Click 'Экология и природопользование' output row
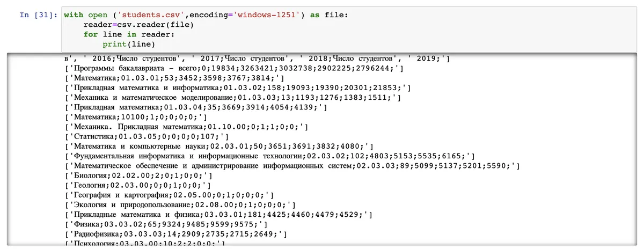The height and width of the screenshot is (249, 644). pyautogui.click(x=180, y=204)
